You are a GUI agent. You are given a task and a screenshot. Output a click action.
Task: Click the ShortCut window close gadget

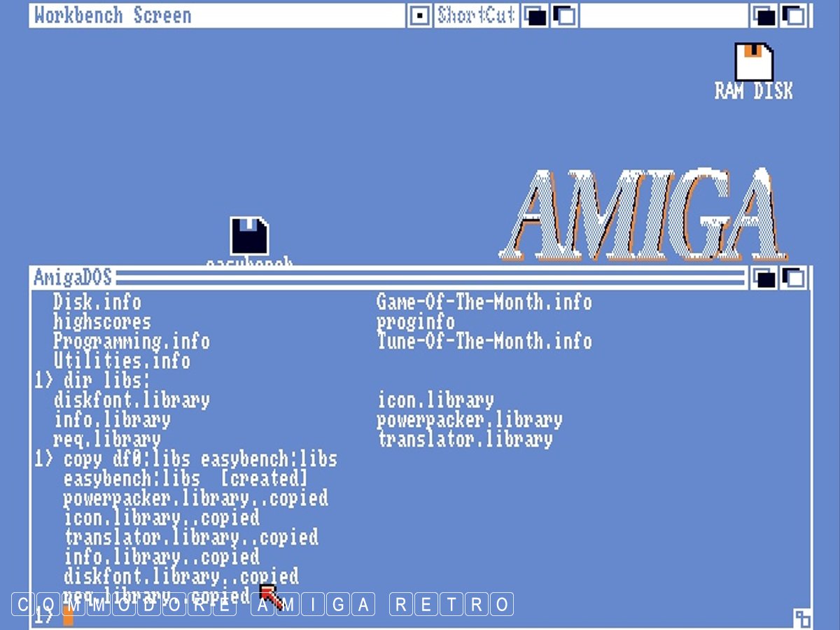pyautogui.click(x=419, y=15)
